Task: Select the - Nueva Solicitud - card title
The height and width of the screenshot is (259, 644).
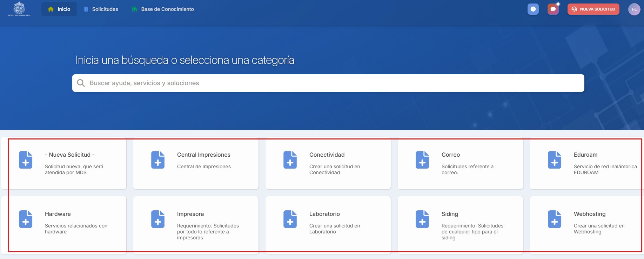Action: [x=70, y=155]
